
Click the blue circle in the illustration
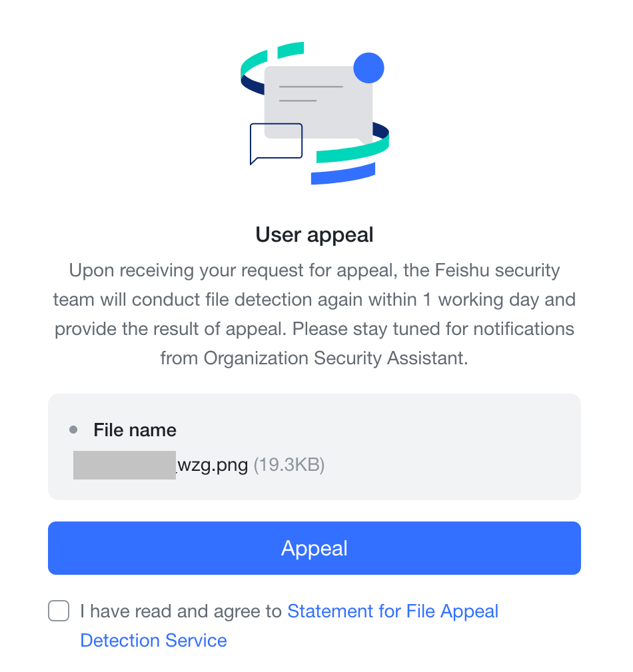coord(368,67)
